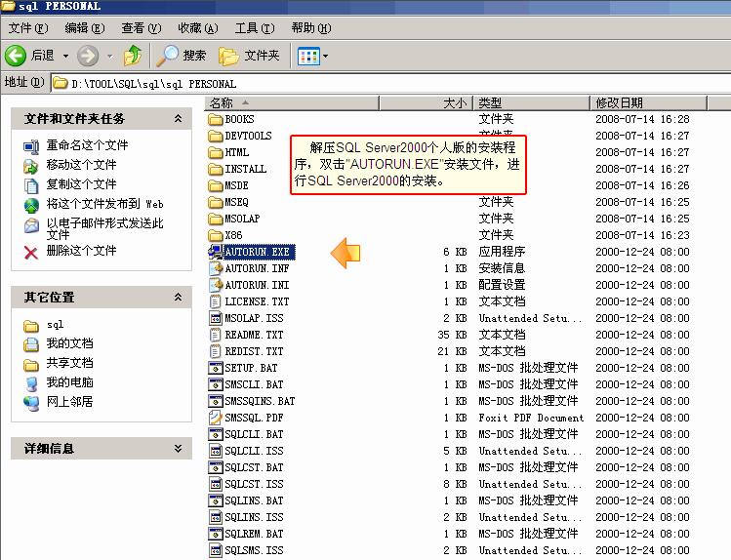This screenshot has height=560, width=731.
Task: Select the MSOLAP.ISS file icon
Action: (x=216, y=319)
